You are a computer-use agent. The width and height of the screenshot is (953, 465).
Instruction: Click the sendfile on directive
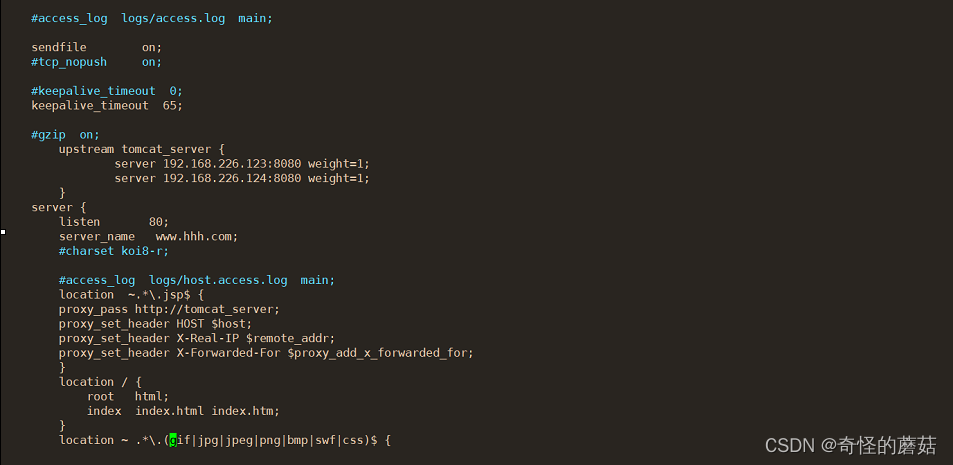96,47
